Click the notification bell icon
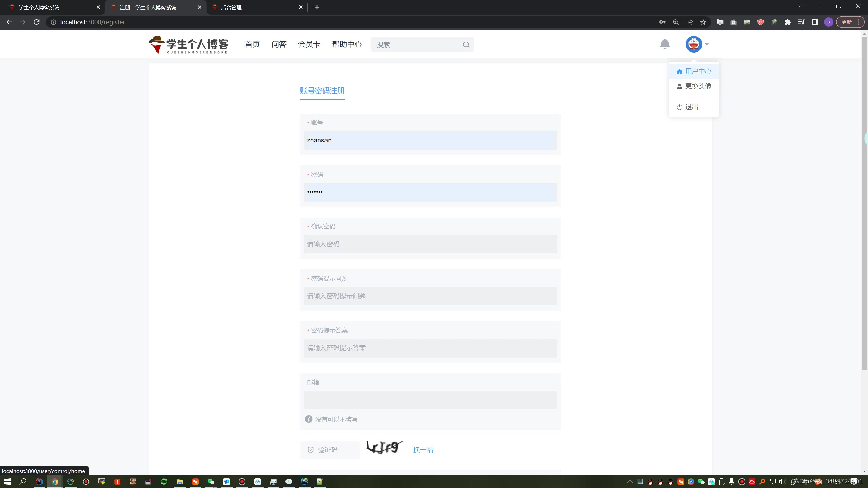The width and height of the screenshot is (868, 488). pos(665,44)
